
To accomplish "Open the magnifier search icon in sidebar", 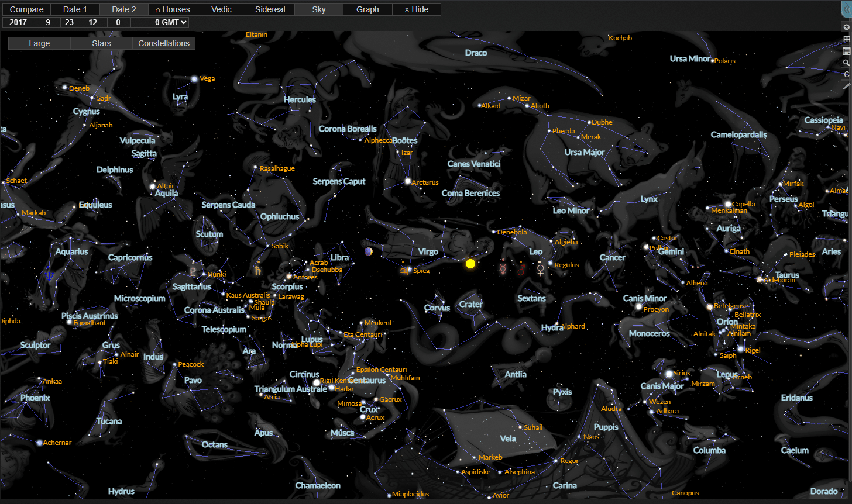I will (846, 63).
